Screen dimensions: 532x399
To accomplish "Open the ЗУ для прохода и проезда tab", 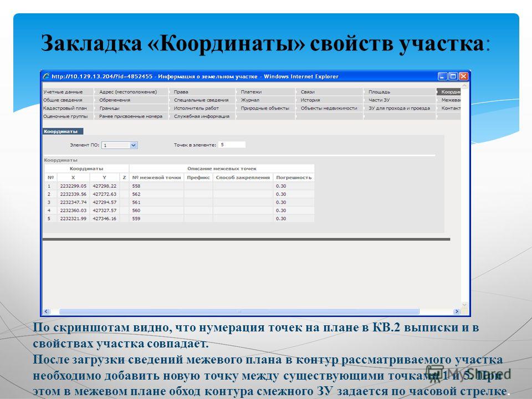I will (x=399, y=108).
